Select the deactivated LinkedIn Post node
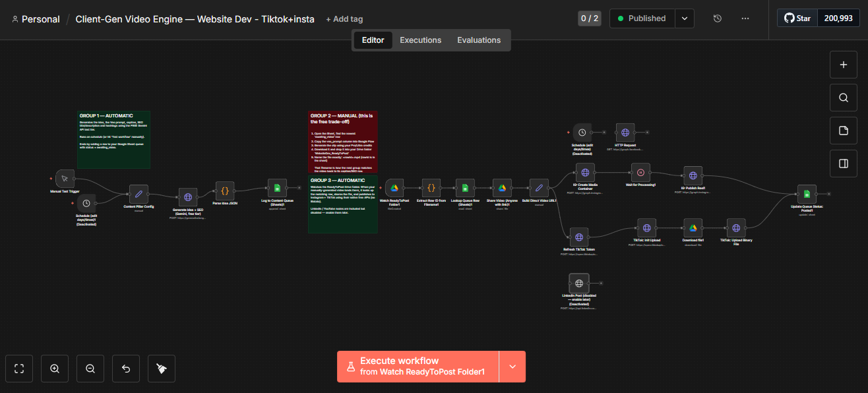Viewport: 868px width, 393px height. click(579, 283)
